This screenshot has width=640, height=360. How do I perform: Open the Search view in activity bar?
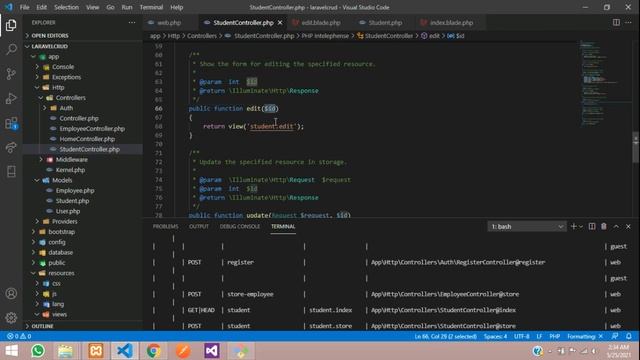click(11, 49)
